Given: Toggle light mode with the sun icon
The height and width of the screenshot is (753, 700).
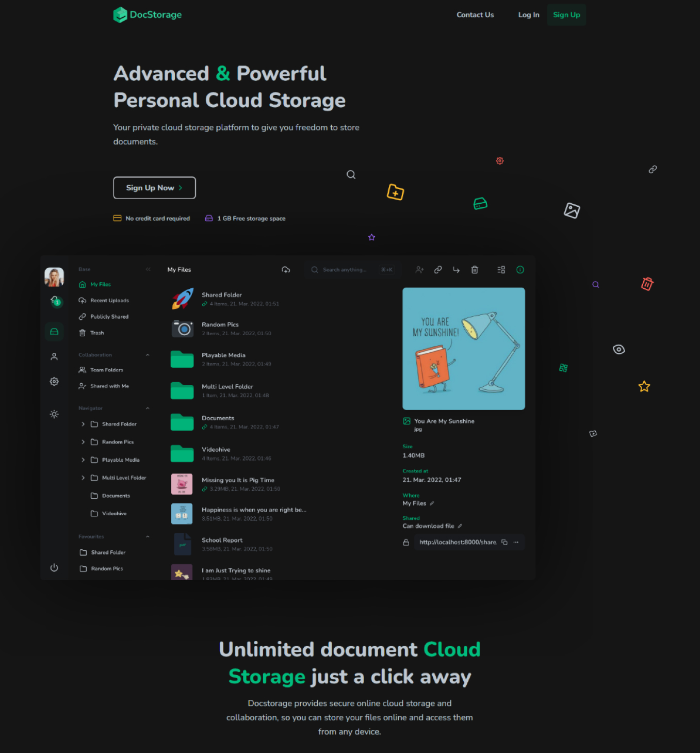Looking at the screenshot, I should pos(54,414).
